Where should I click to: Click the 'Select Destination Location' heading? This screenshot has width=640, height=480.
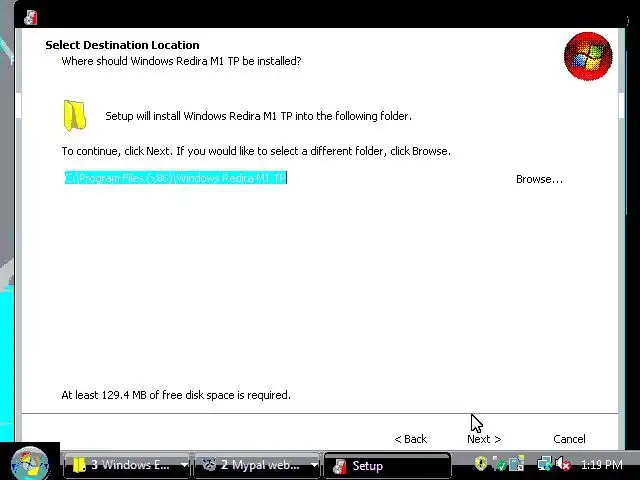coord(122,45)
